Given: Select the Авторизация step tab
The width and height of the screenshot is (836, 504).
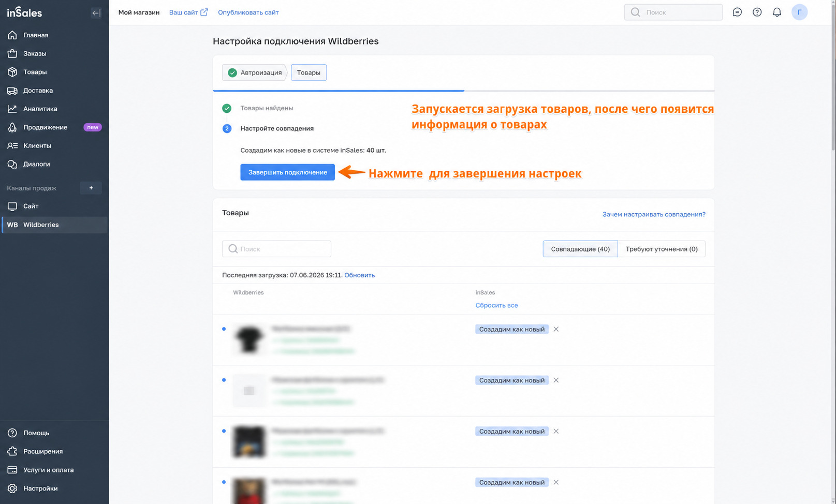Looking at the screenshot, I should tap(255, 72).
